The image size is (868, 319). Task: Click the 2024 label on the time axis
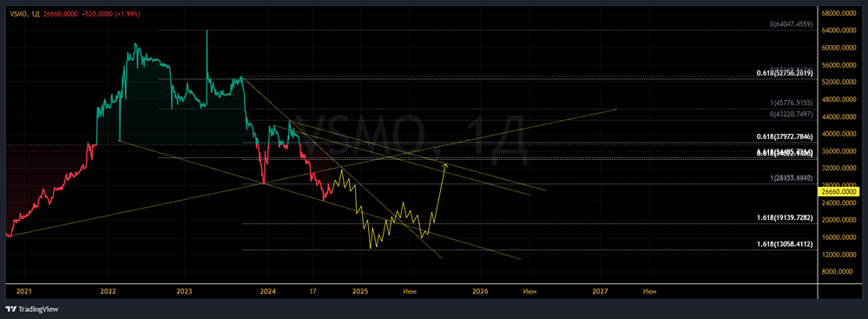pos(268,290)
